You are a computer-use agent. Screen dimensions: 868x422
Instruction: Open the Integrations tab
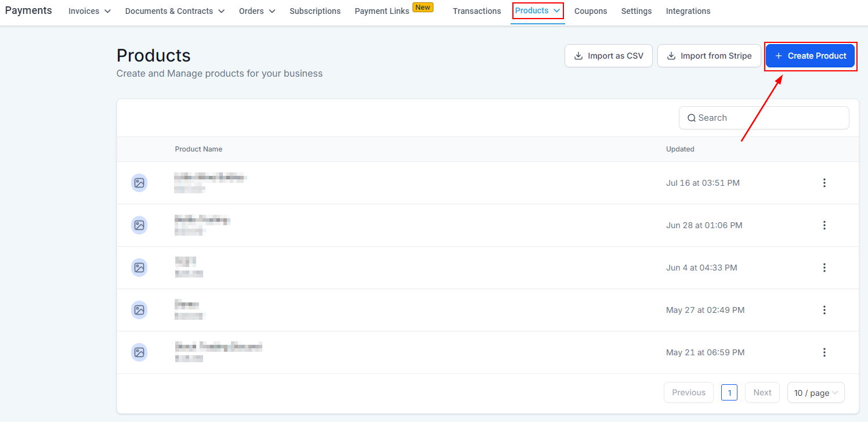(688, 11)
